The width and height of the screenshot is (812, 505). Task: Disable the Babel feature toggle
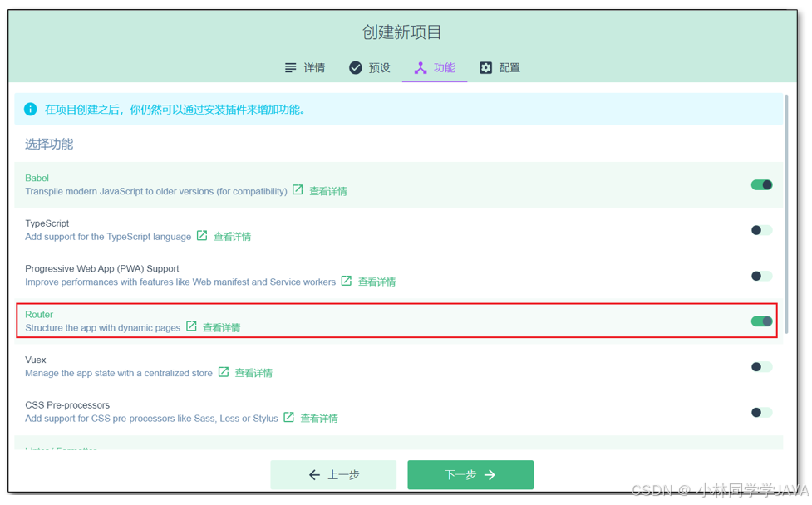pos(762,184)
